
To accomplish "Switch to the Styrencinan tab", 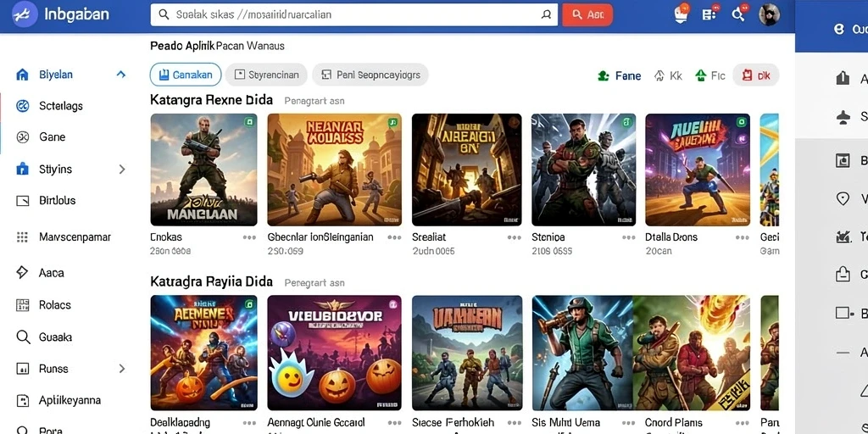I will [266, 75].
